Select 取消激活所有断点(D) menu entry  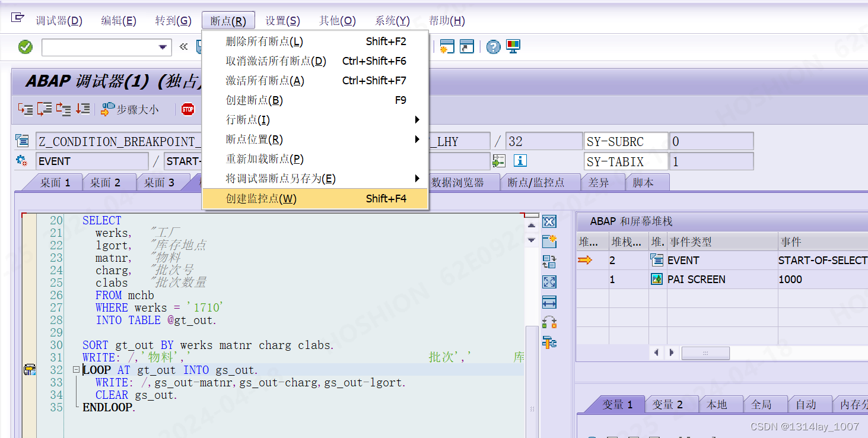pos(315,61)
